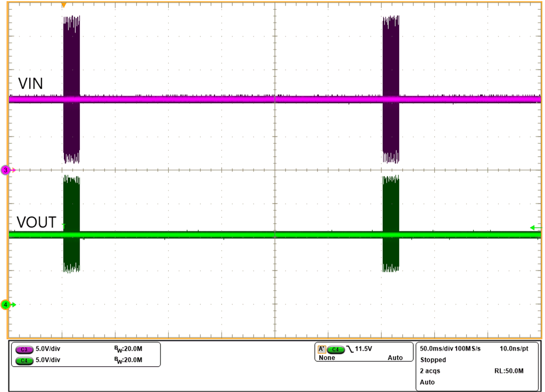Click the VOUT waveform label on graticule
The image size is (545, 392).
point(37,223)
